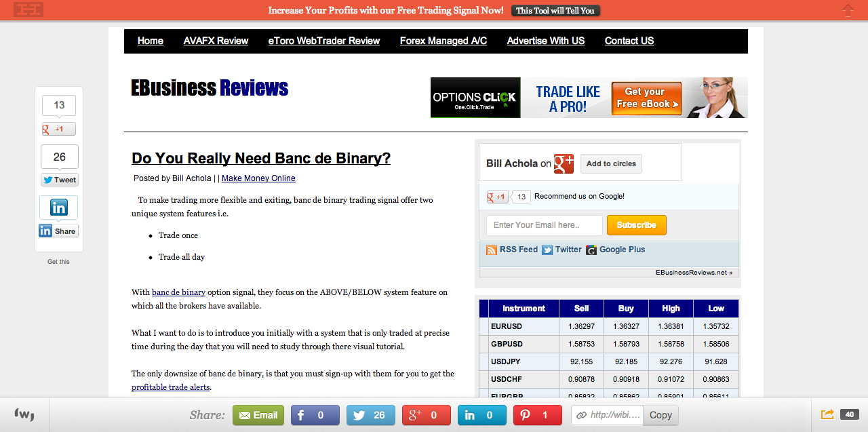Click the Add to circles button

pyautogui.click(x=611, y=163)
